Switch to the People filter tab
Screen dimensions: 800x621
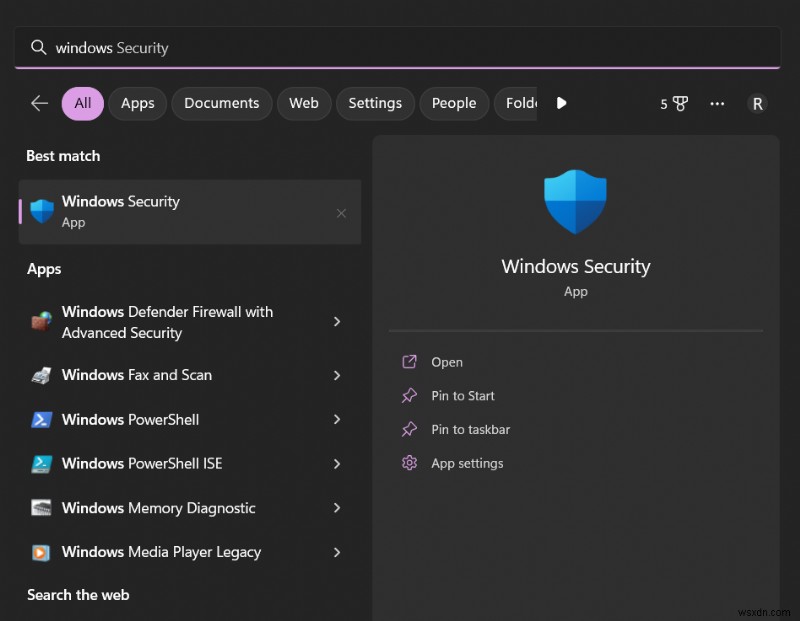coord(454,104)
